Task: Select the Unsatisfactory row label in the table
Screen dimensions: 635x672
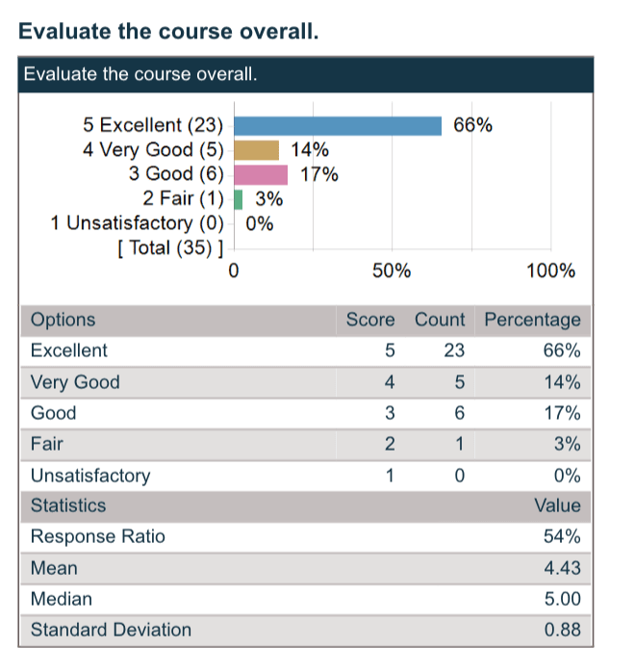Action: coord(90,475)
